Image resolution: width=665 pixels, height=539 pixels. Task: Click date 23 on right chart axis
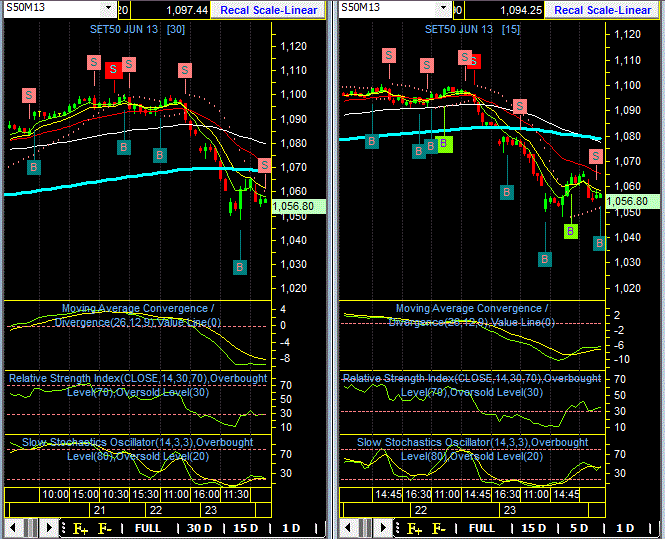(x=509, y=510)
